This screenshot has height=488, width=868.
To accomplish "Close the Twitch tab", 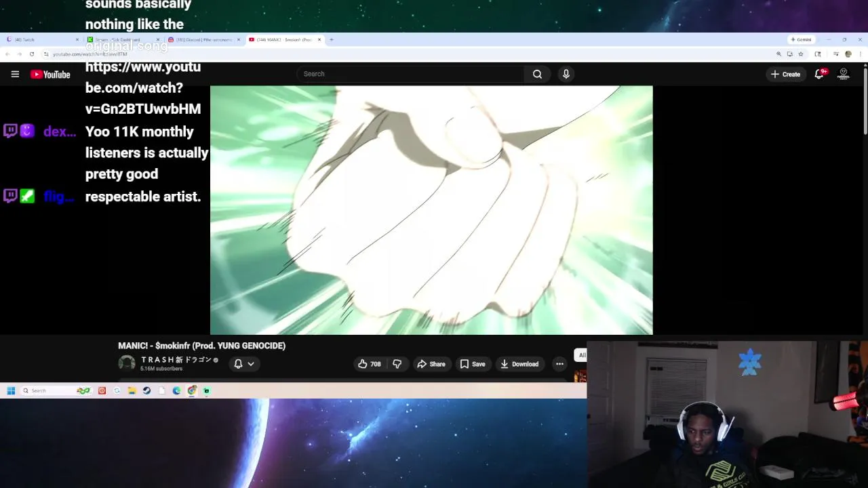I will pos(77,39).
